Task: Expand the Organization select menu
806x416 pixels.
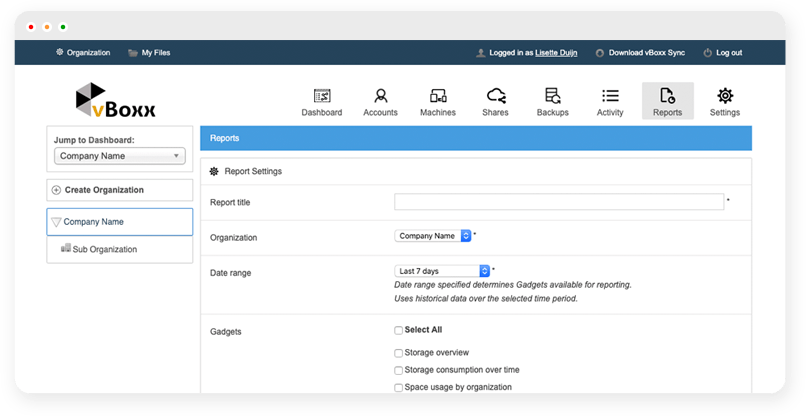Action: (433, 236)
